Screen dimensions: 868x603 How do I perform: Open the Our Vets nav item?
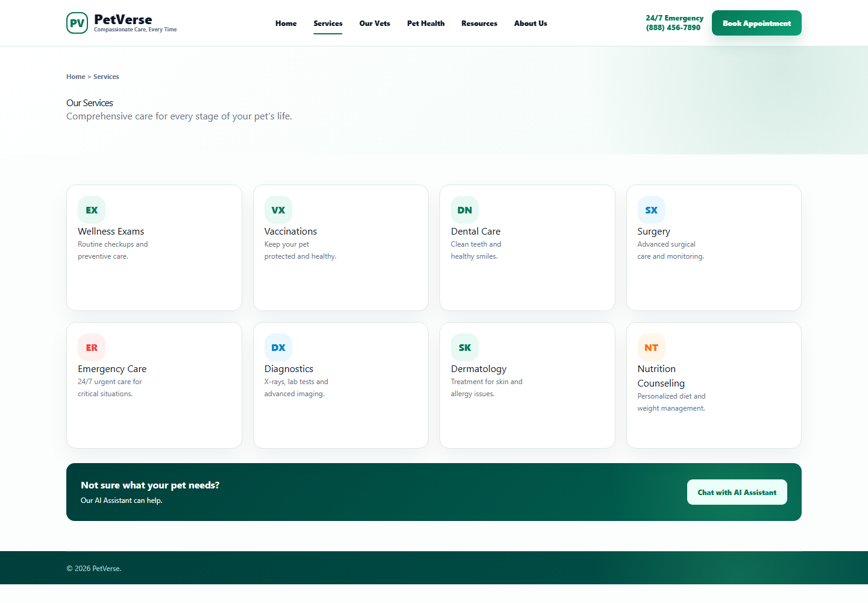coord(375,24)
